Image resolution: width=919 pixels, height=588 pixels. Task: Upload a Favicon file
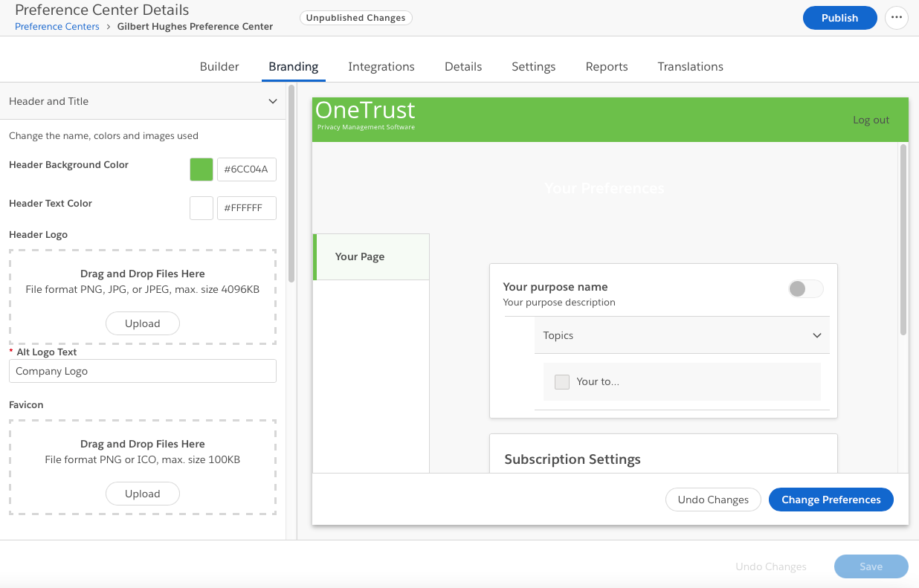pos(143,494)
